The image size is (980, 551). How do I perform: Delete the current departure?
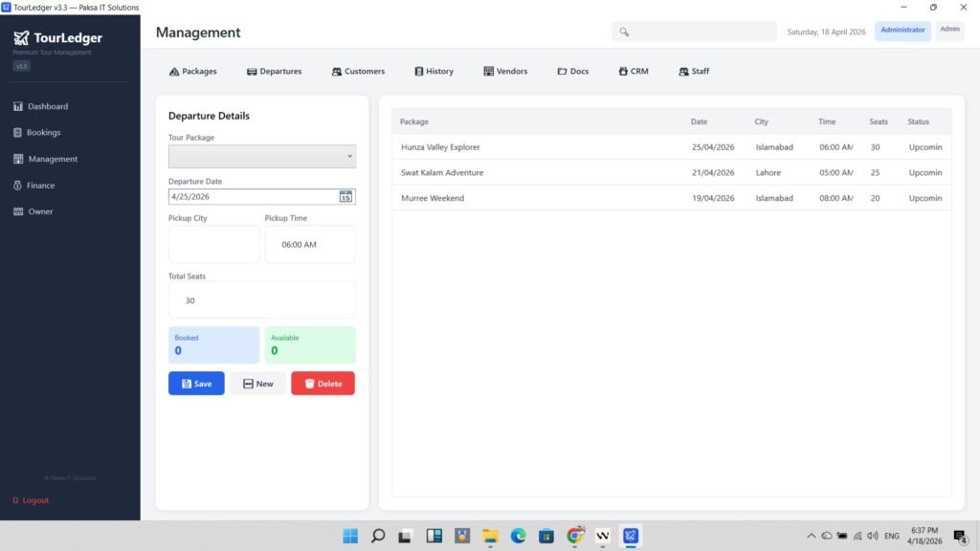coord(323,384)
